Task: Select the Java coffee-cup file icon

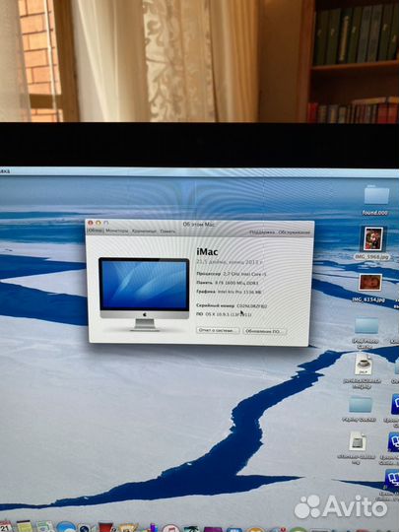Action: coord(364,365)
